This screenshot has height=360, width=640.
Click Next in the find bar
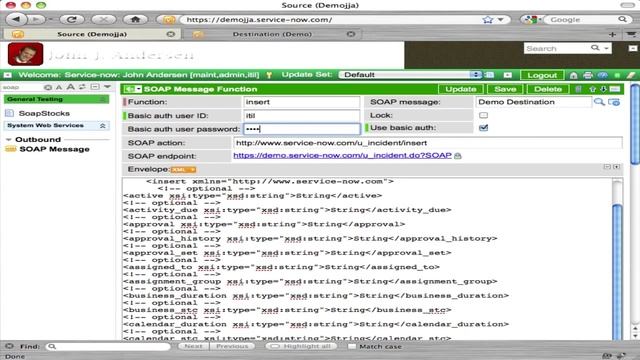tap(193, 346)
